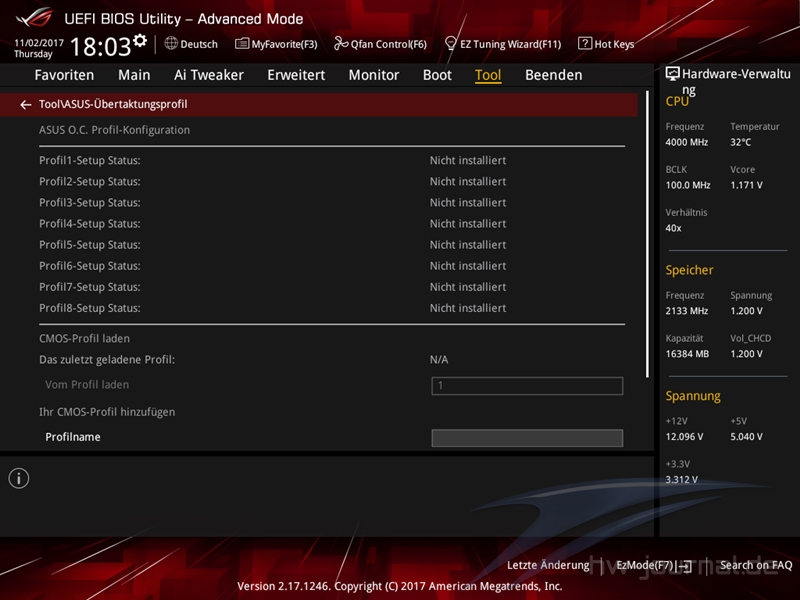Viewport: 800px width, 600px height.
Task: Open the Monitor tab
Action: (374, 75)
